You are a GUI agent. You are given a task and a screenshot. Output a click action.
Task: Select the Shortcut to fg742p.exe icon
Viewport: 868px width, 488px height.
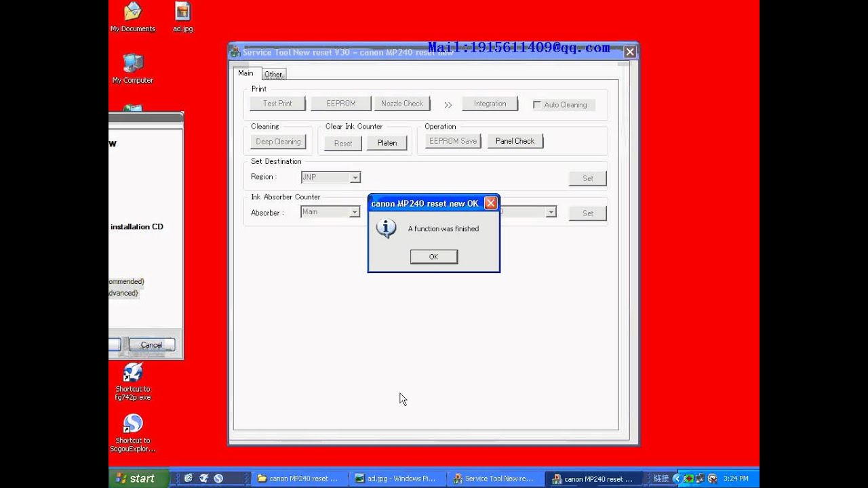coord(133,382)
